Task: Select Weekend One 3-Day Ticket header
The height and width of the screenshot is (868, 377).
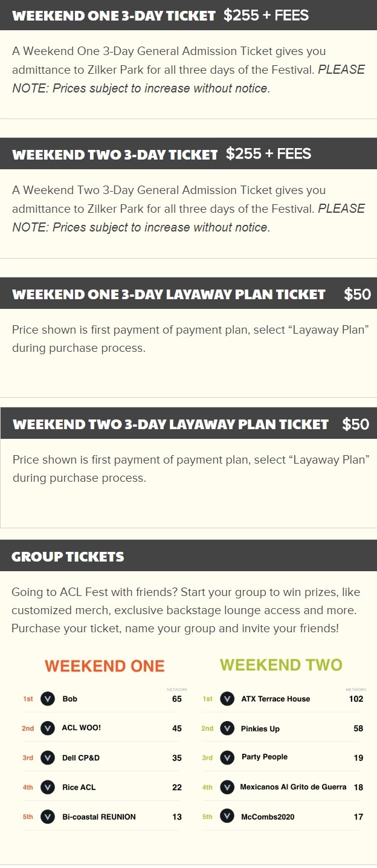Action: [188, 15]
